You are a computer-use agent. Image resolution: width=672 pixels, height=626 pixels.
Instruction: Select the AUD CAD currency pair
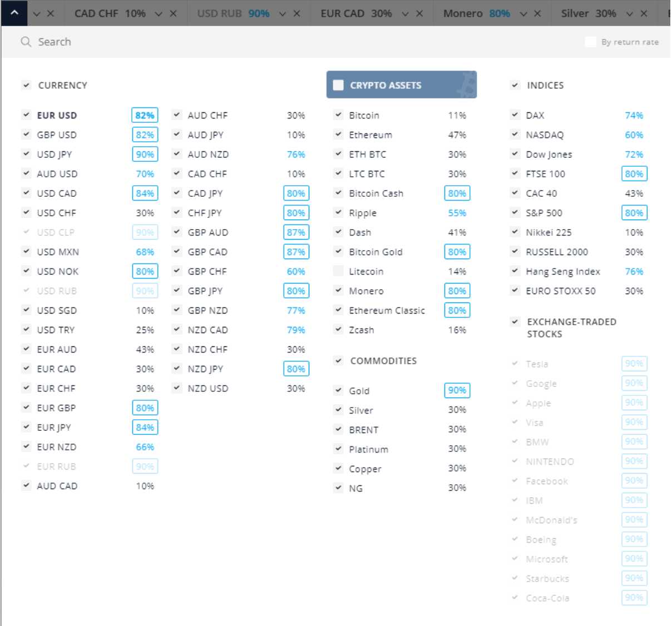tap(57, 486)
